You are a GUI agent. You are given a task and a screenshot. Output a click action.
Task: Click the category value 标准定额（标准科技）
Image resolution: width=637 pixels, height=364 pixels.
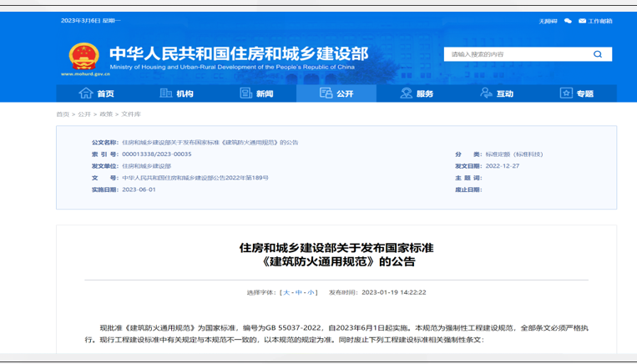click(x=514, y=154)
